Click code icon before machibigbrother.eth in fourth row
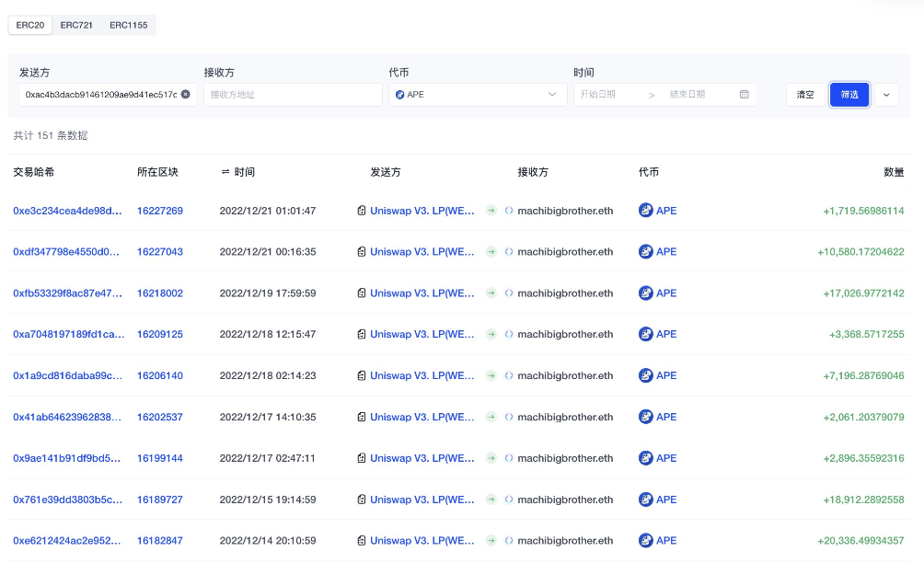Image resolution: width=924 pixels, height=563 pixels. 509,335
